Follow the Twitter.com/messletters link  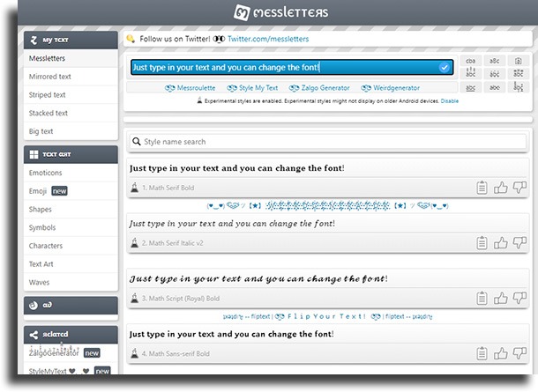pyautogui.click(x=268, y=39)
